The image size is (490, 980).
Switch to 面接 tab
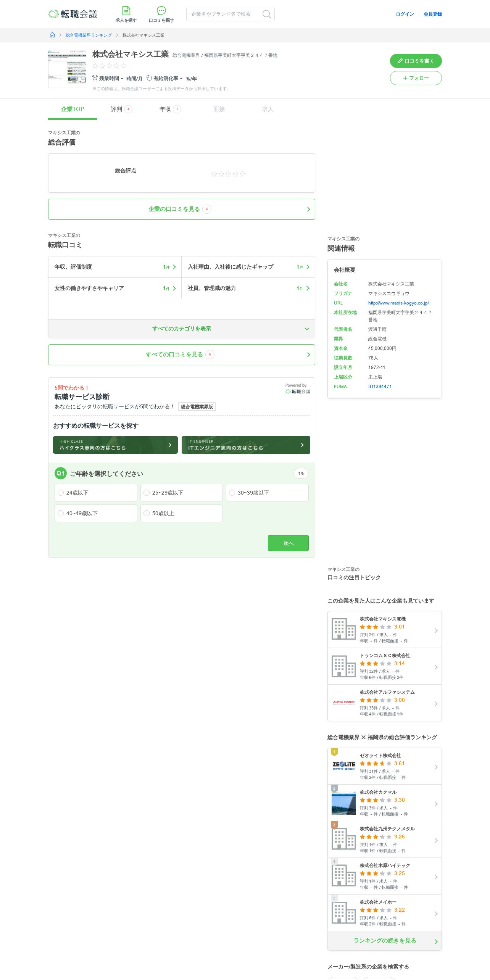click(219, 109)
